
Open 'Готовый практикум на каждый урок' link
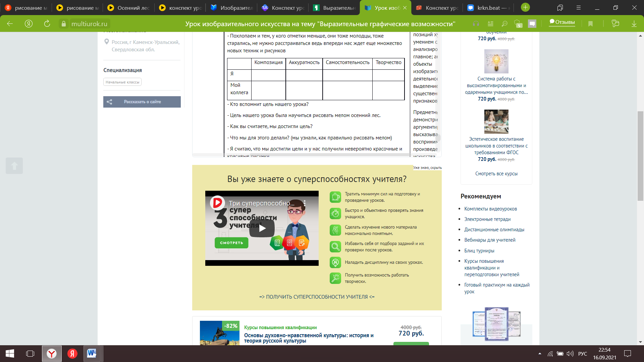pos(497,288)
